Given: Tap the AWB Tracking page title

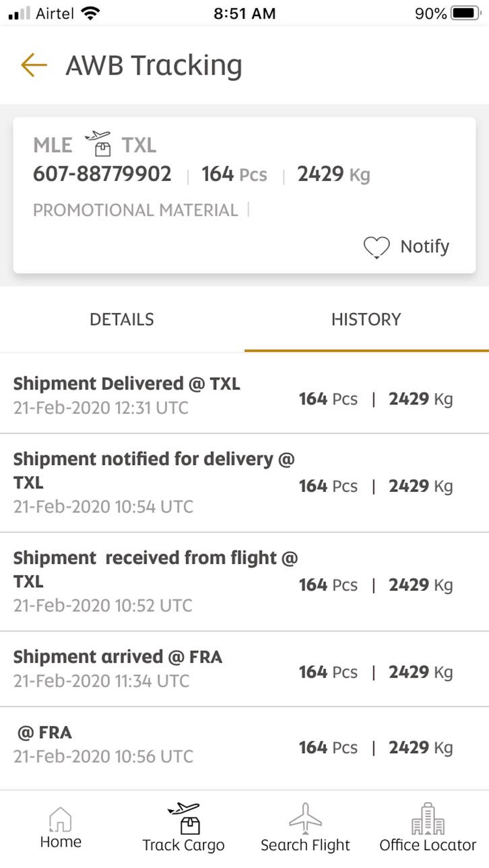Looking at the screenshot, I should pos(154,65).
